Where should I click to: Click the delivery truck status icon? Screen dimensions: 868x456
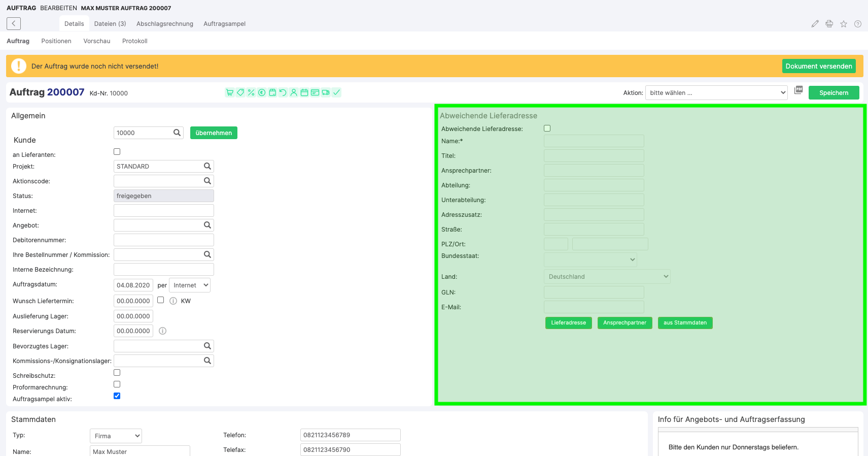point(326,92)
